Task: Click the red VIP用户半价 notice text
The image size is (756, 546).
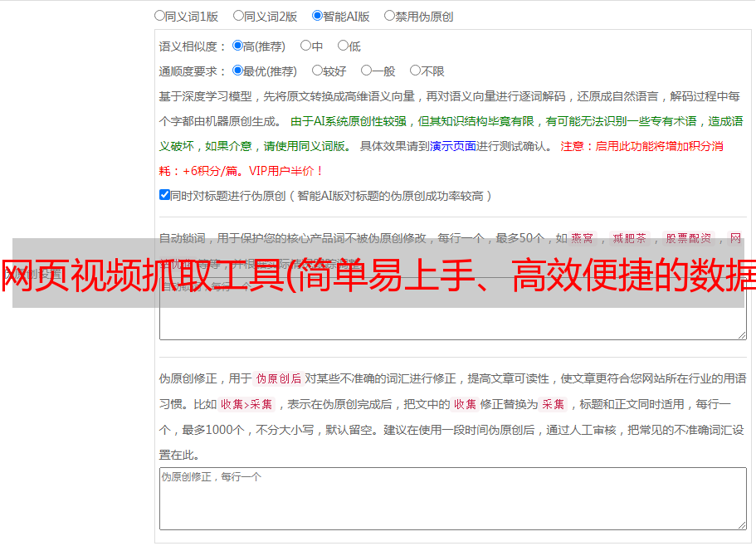Action: tap(286, 171)
